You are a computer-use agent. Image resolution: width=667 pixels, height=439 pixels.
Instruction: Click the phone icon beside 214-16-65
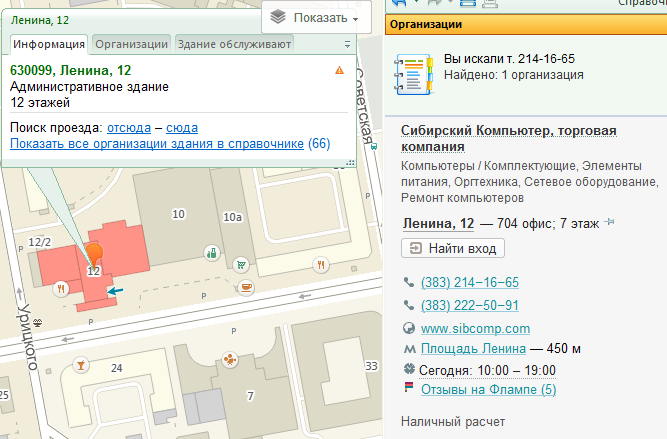409,282
